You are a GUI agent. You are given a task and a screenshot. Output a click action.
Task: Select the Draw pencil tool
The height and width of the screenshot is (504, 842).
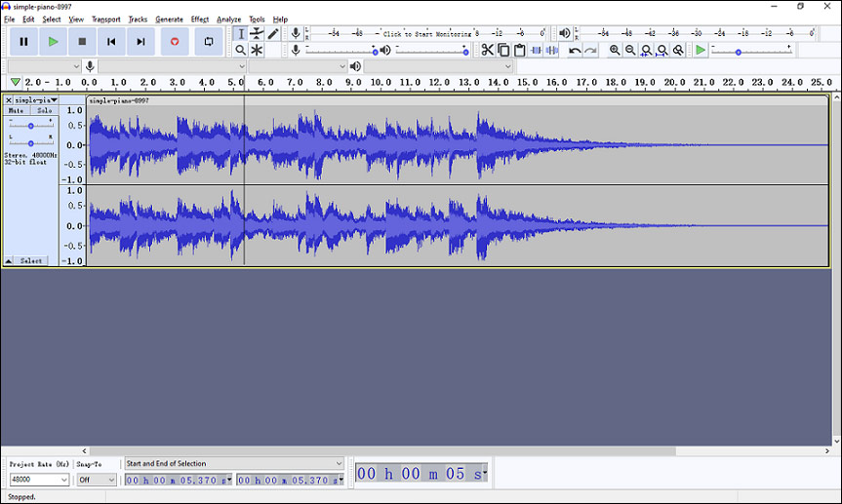273,33
